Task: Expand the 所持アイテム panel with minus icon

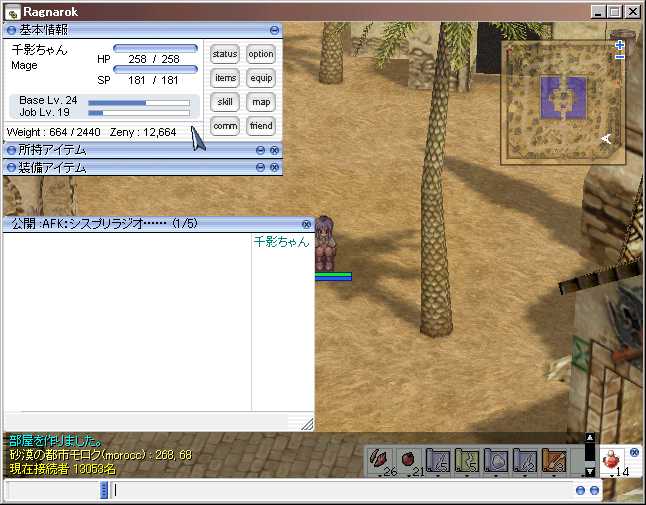Action: (x=260, y=150)
